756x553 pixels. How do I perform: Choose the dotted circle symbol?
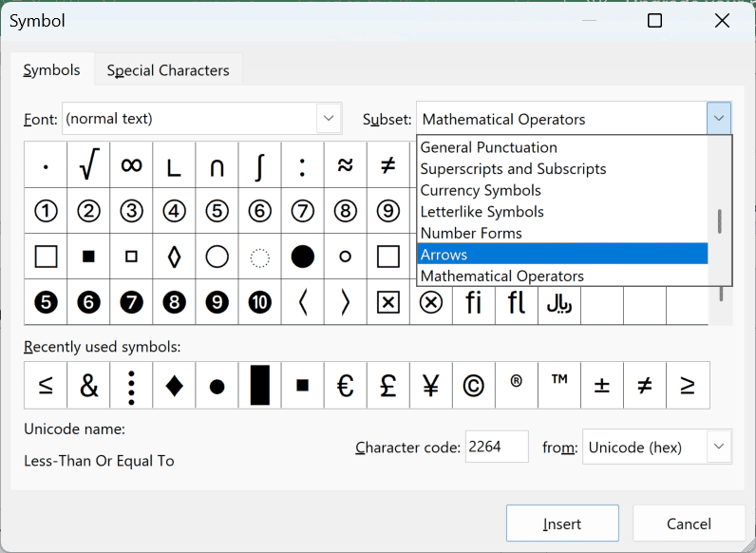pyautogui.click(x=260, y=257)
